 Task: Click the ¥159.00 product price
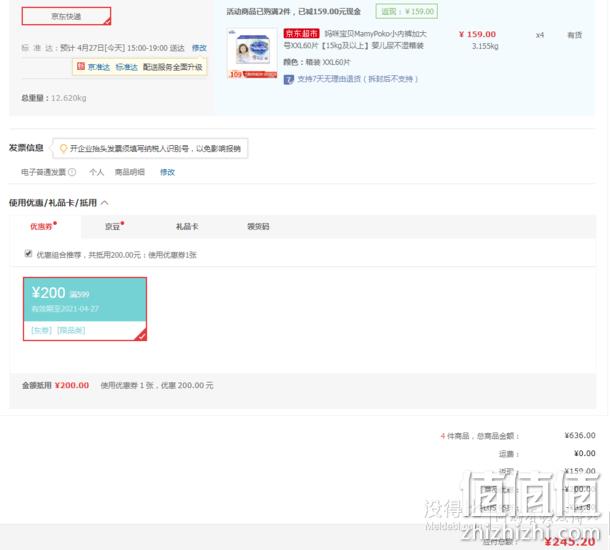pos(477,34)
